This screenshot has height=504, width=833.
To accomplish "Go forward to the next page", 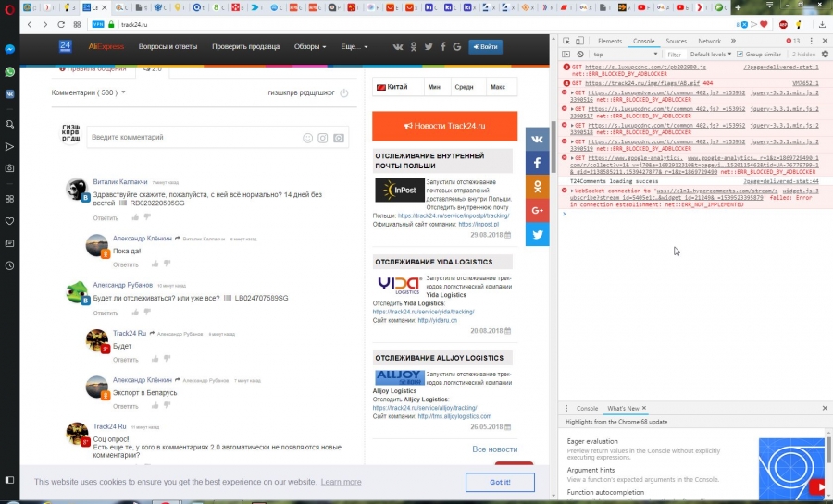I will click(45, 24).
